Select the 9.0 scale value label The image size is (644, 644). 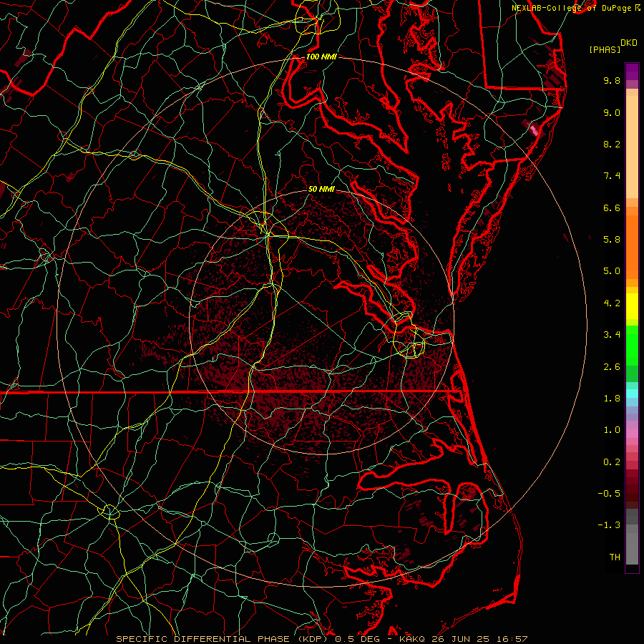[x=612, y=112]
